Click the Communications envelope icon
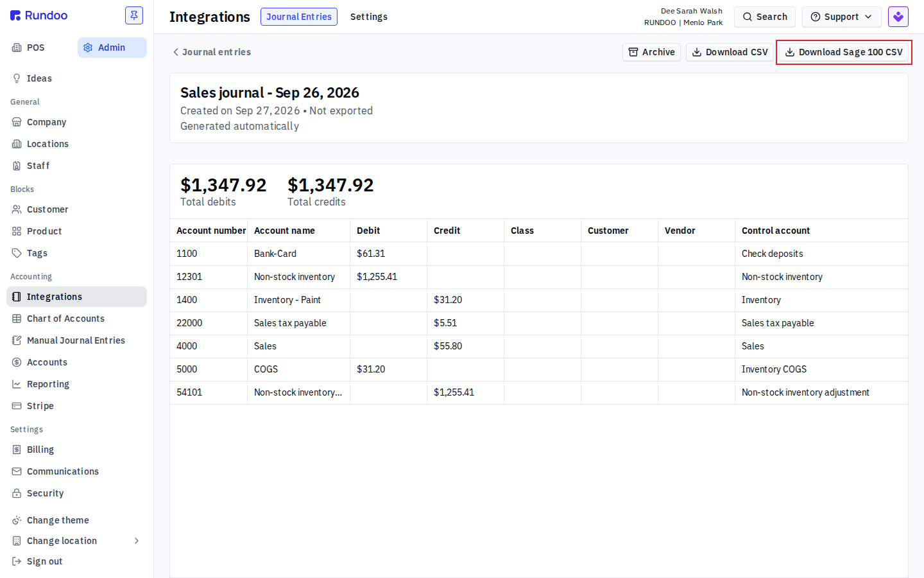This screenshot has width=924, height=578. coord(17,471)
